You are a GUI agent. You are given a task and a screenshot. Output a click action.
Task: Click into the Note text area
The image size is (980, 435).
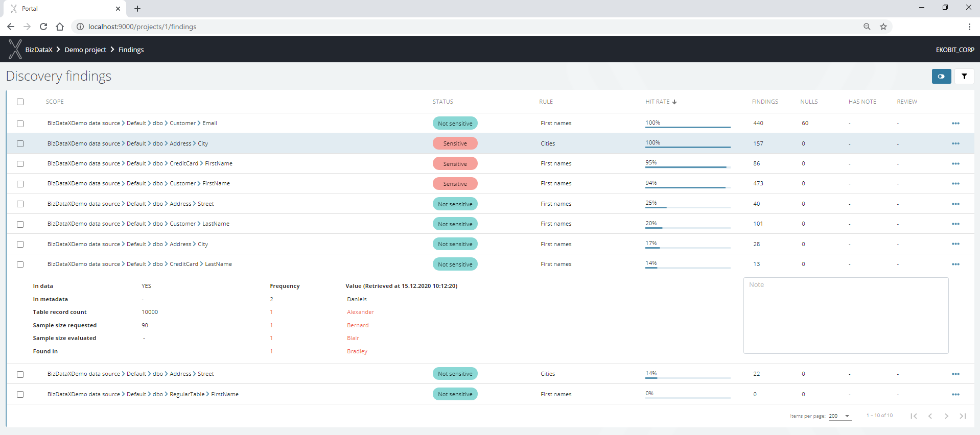click(x=846, y=316)
